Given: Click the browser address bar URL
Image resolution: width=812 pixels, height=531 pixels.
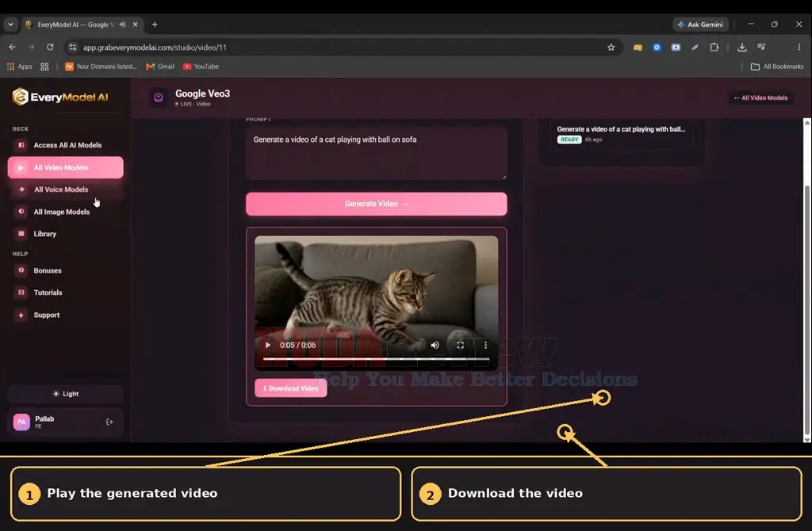Looking at the screenshot, I should coord(155,47).
